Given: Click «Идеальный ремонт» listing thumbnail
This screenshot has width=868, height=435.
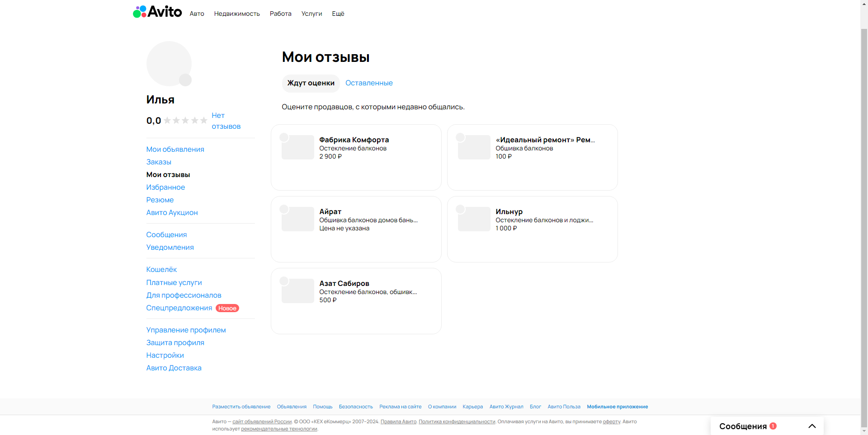Looking at the screenshot, I should tap(474, 147).
